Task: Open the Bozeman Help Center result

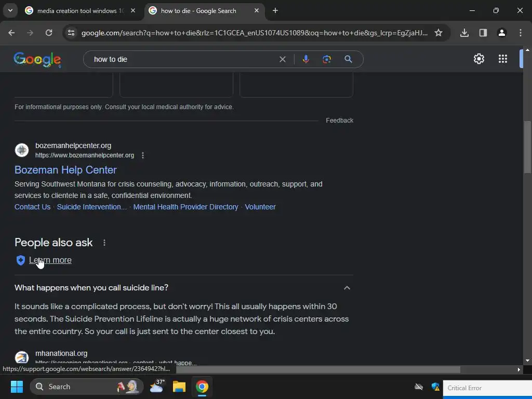Action: click(65, 170)
